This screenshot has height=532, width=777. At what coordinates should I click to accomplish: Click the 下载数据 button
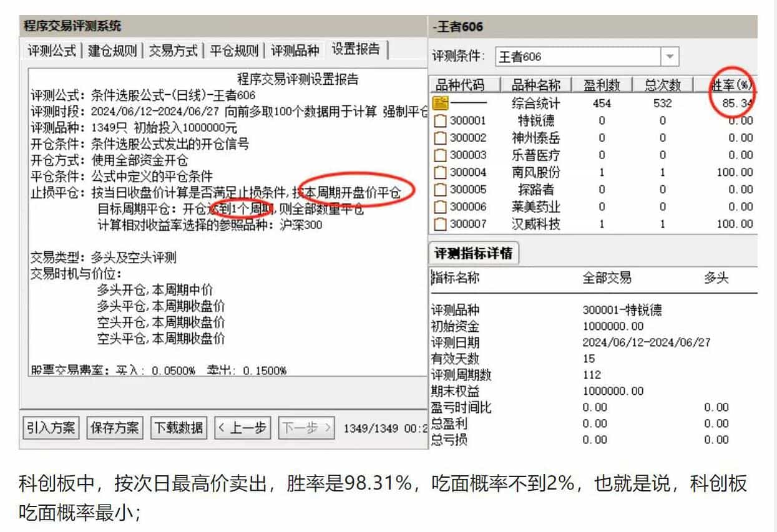click(178, 428)
